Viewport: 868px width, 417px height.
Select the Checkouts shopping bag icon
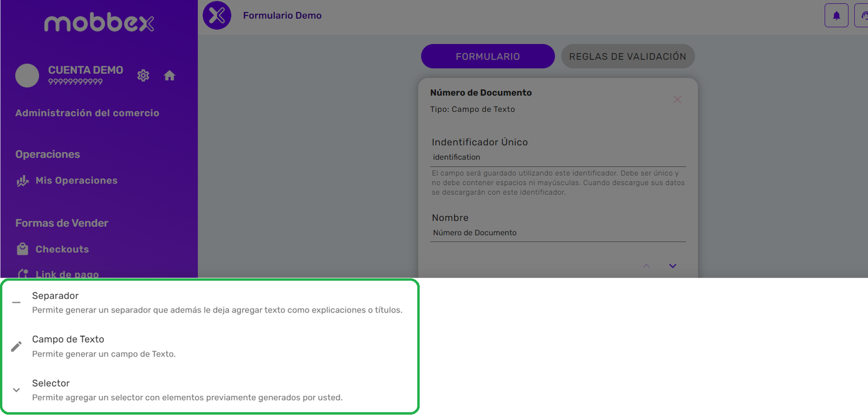pyautogui.click(x=22, y=248)
